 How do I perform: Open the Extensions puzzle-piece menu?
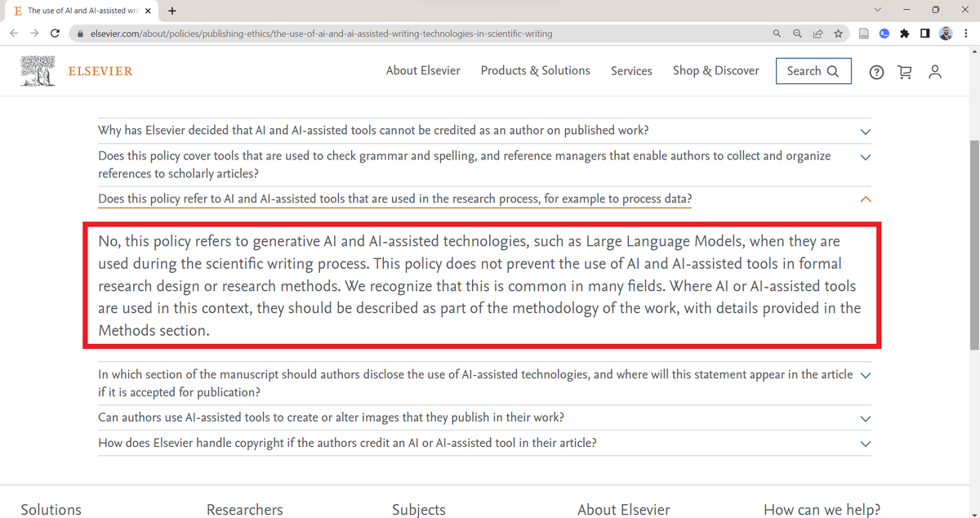tap(905, 33)
